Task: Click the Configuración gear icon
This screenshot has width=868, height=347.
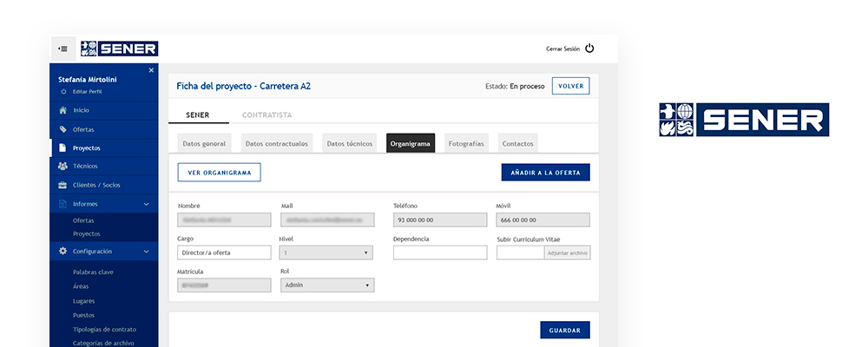Action: 62,251
